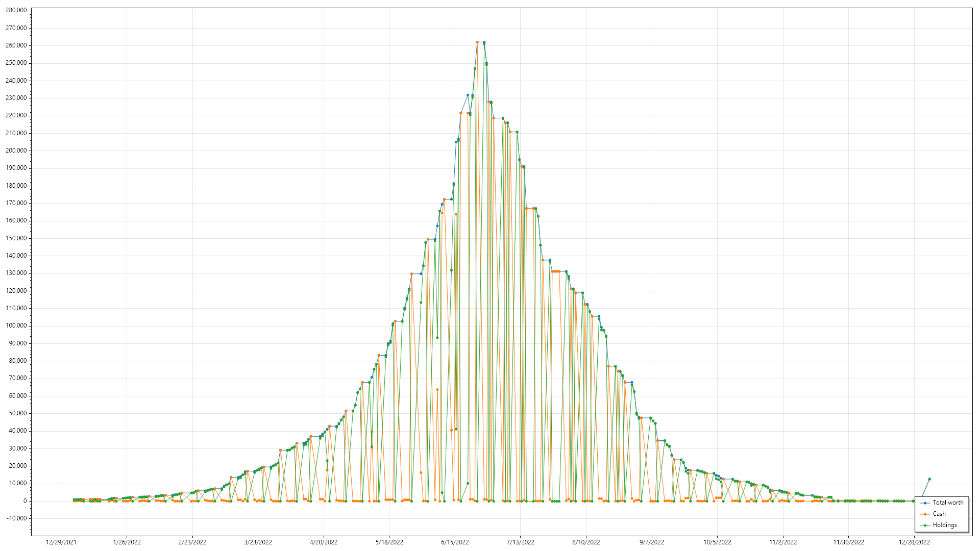
Task: Click the 90,000 value axis label
Action: 18,343
